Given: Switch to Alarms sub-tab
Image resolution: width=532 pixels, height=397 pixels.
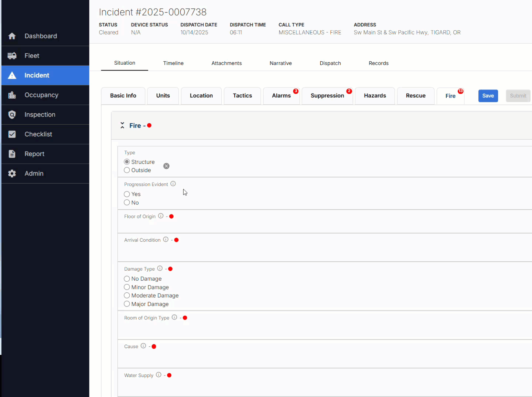Looking at the screenshot, I should (282, 96).
